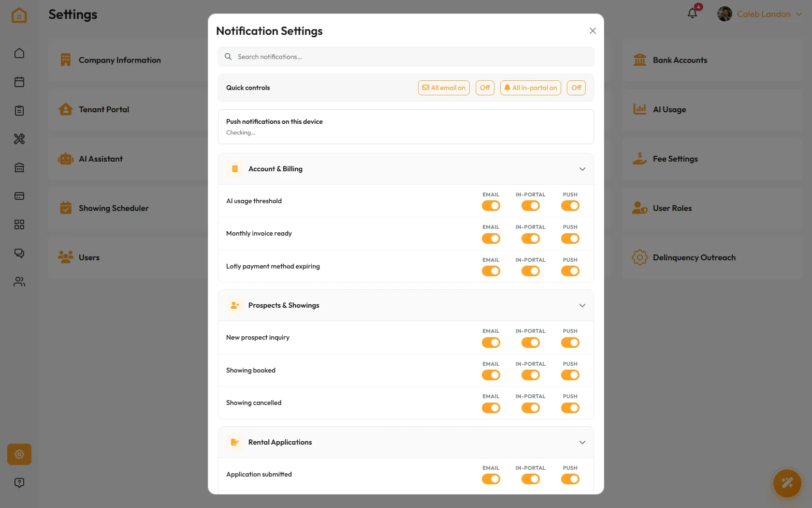Image resolution: width=812 pixels, height=508 pixels.
Task: Open Company Information settings
Action: coord(128,60)
